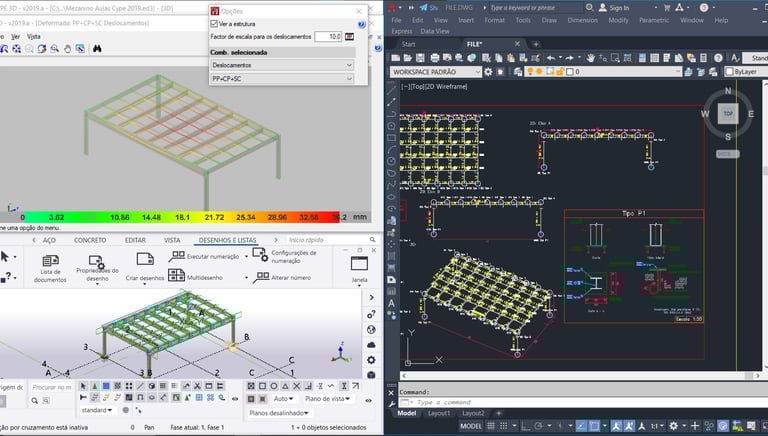Select the pan hand tool in CYPE 3D toolbar
768x436 pixels.
click(68, 48)
